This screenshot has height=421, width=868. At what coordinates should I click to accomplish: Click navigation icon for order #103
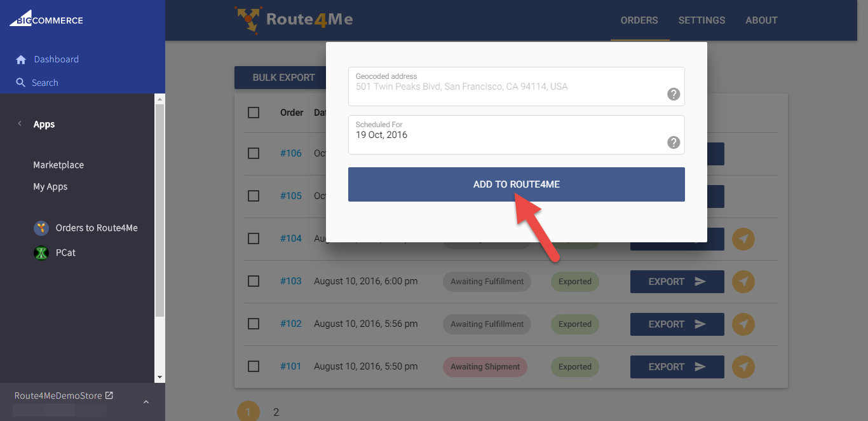click(743, 282)
